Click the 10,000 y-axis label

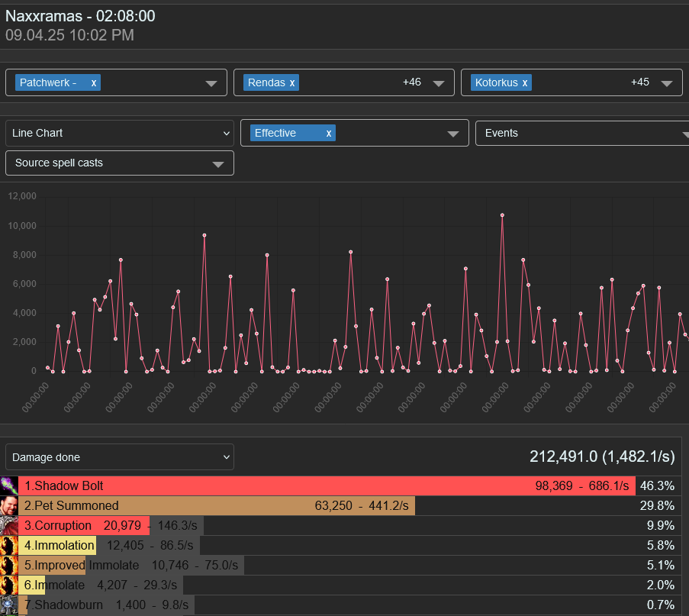click(x=22, y=226)
